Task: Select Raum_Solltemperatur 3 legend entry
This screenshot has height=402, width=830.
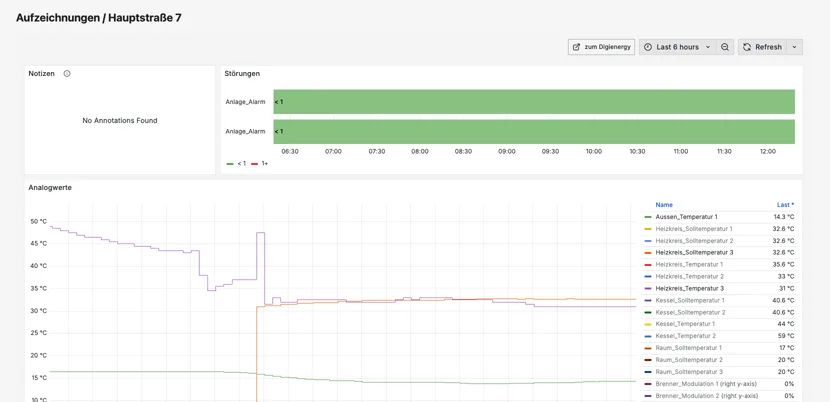Action: 689,372
